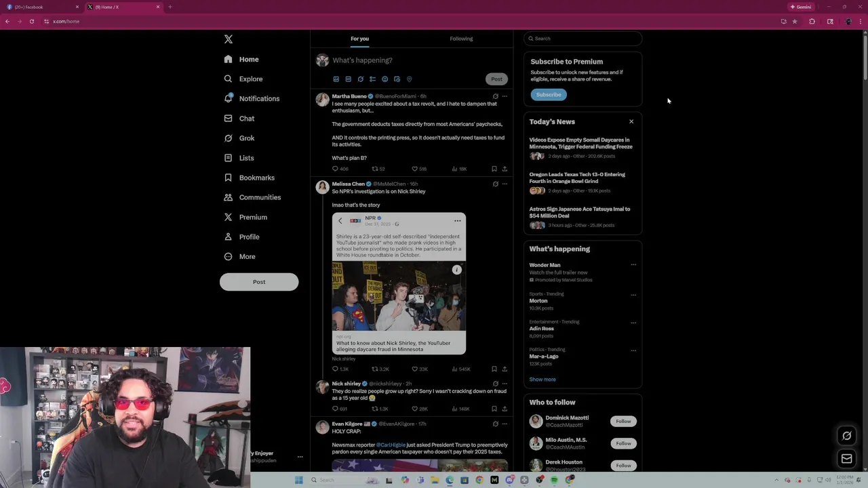Image resolution: width=868 pixels, height=488 pixels.
Task: Open floating messages button at bottom right
Action: click(846, 459)
